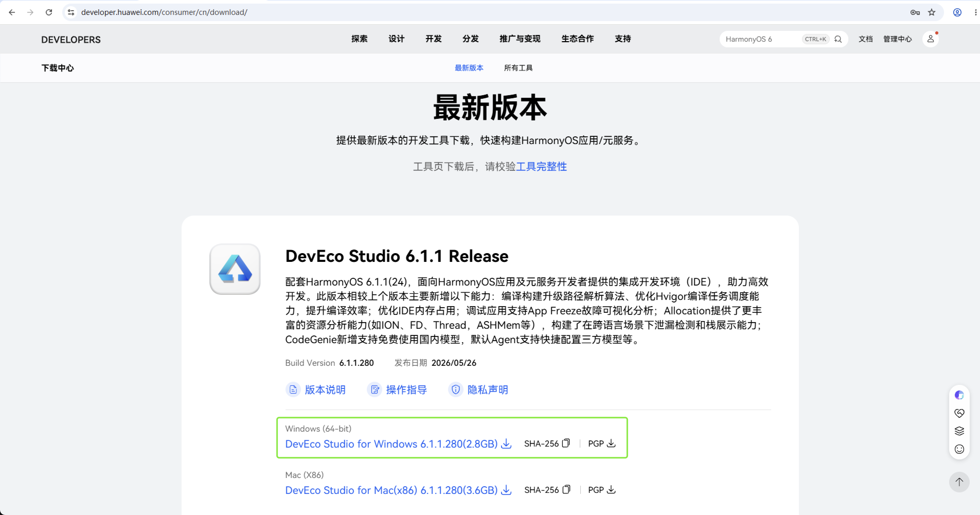Open the 操作指导 link
The height and width of the screenshot is (515, 980).
pyautogui.click(x=406, y=390)
